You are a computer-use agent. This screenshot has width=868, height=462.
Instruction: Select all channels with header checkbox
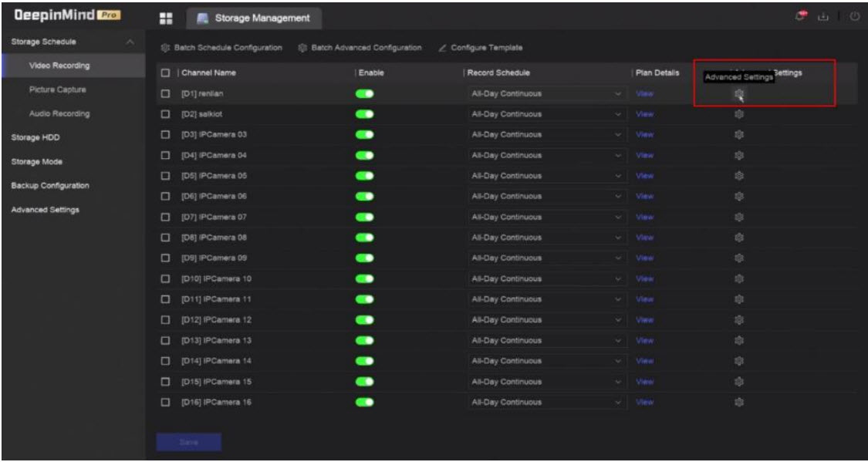(164, 73)
